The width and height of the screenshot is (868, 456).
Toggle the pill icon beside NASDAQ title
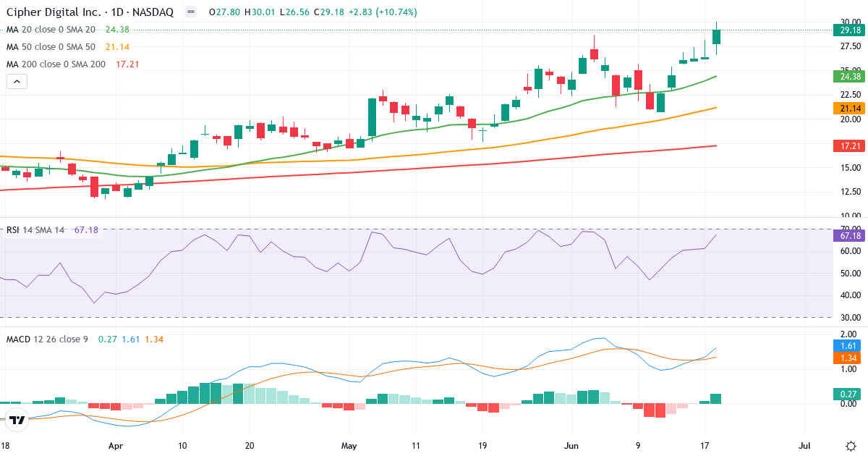190,12
